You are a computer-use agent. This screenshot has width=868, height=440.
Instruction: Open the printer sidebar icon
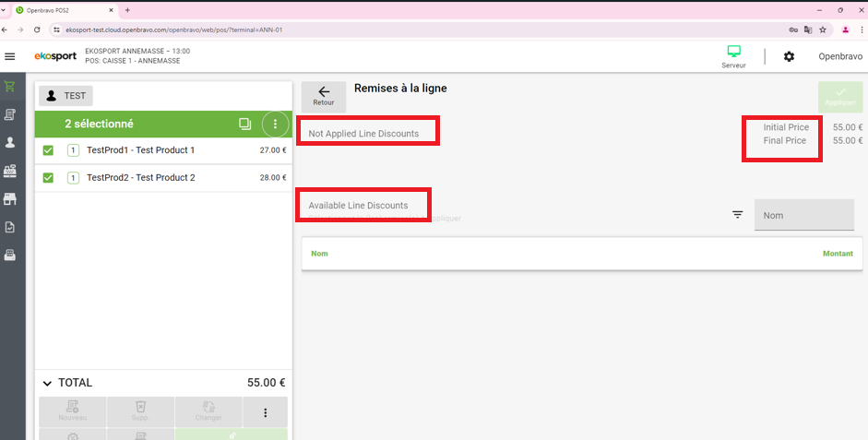click(x=9, y=256)
